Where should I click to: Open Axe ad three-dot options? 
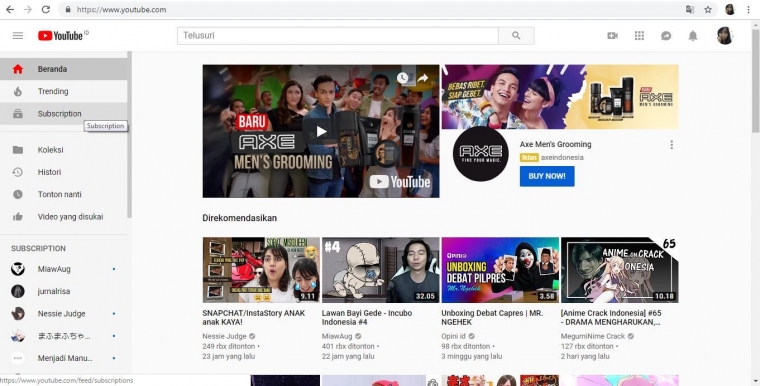[671, 145]
